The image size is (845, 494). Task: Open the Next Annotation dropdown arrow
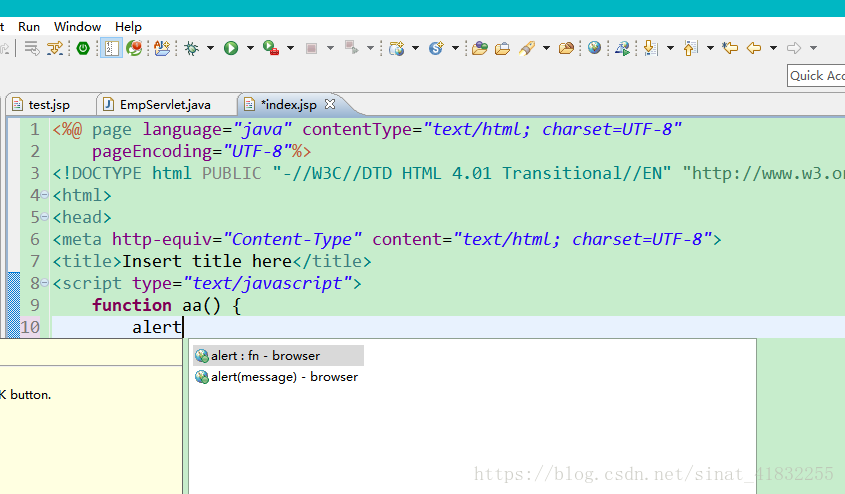(670, 48)
